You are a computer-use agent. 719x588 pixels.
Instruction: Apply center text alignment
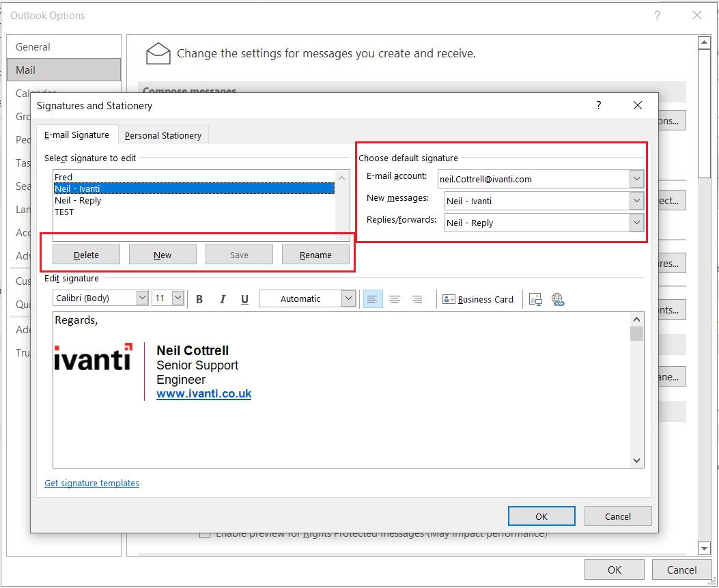click(x=395, y=298)
